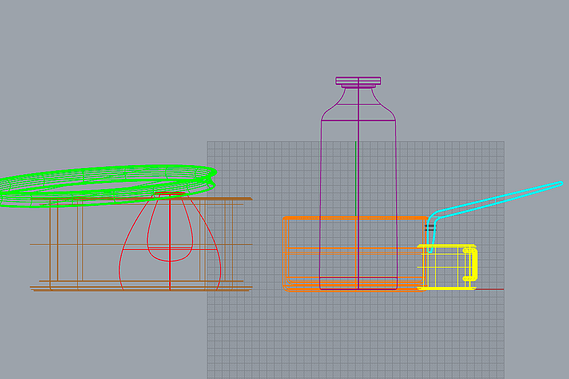
Task: Click the purple bottle's curved shoulder
Action: click(x=383, y=104)
